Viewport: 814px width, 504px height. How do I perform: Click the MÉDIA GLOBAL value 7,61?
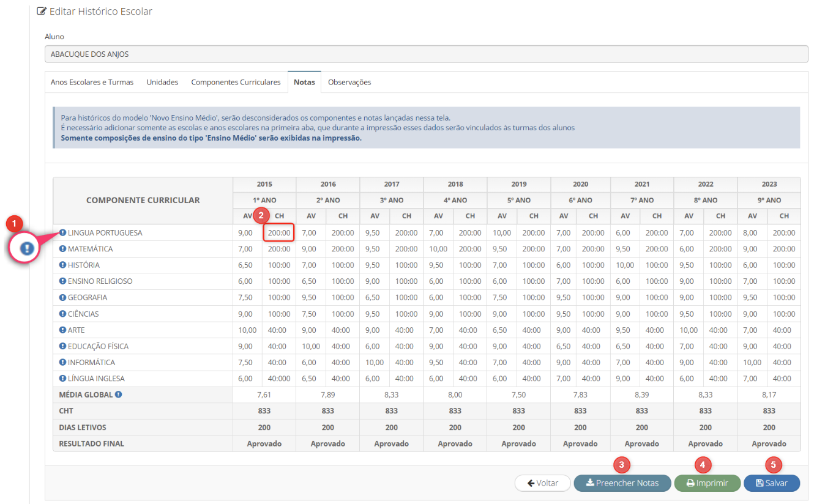pos(264,395)
